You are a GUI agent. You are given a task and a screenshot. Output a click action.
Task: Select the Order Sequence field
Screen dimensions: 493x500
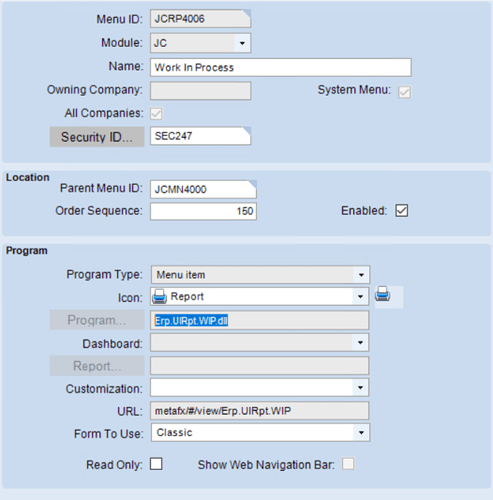203,211
